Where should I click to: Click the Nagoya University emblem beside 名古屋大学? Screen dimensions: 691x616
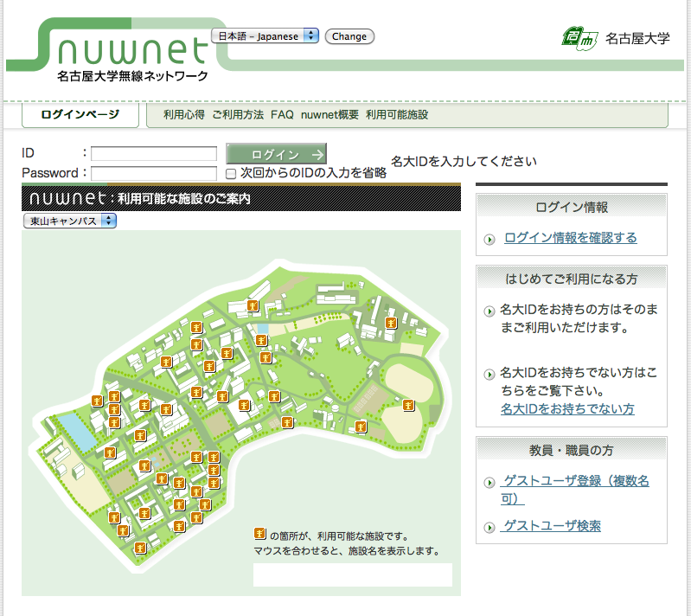(x=579, y=39)
